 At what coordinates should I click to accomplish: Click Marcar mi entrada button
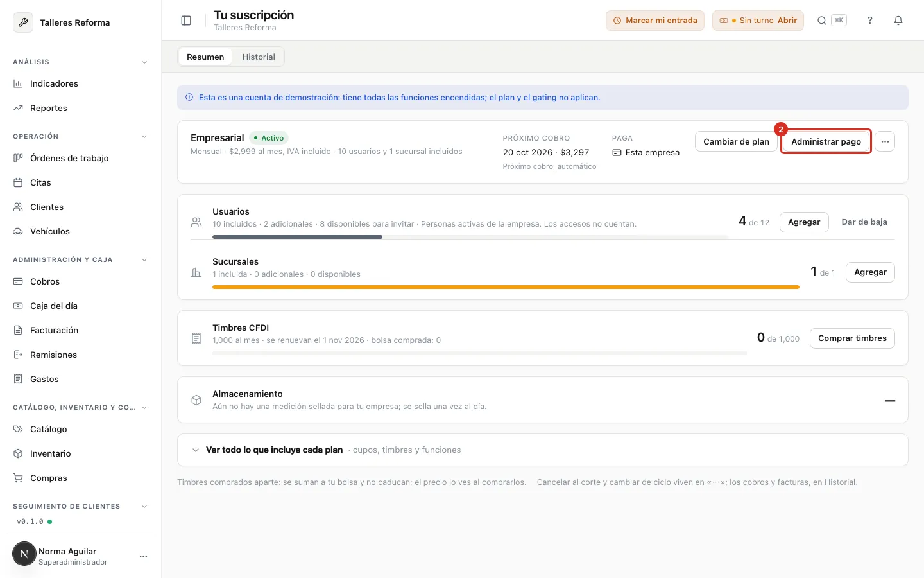(655, 21)
